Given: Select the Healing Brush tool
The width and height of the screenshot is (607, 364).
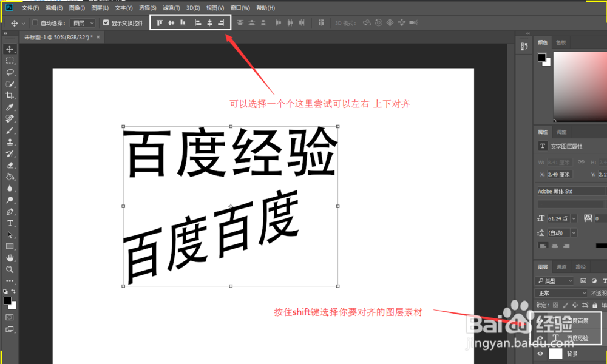Looking at the screenshot, I should [x=10, y=119].
